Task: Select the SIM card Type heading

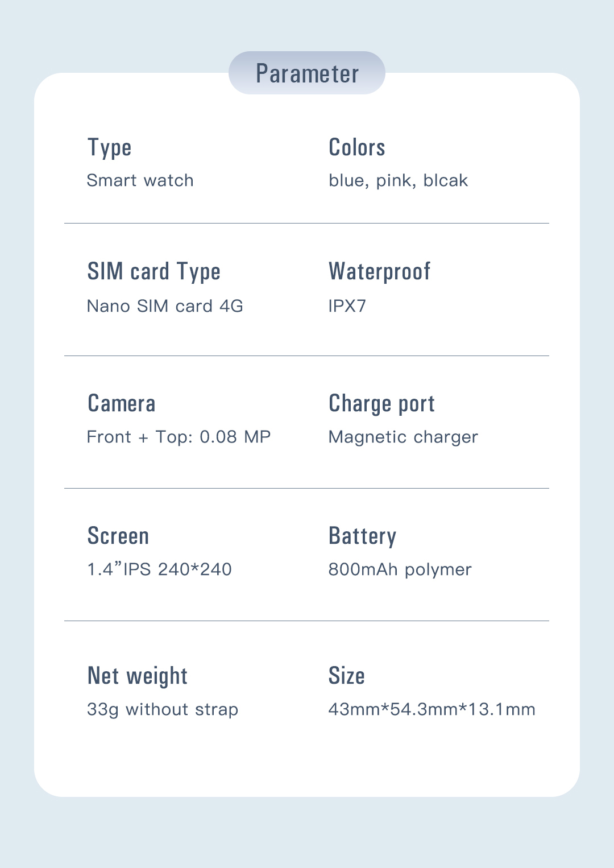Action: pos(153,272)
